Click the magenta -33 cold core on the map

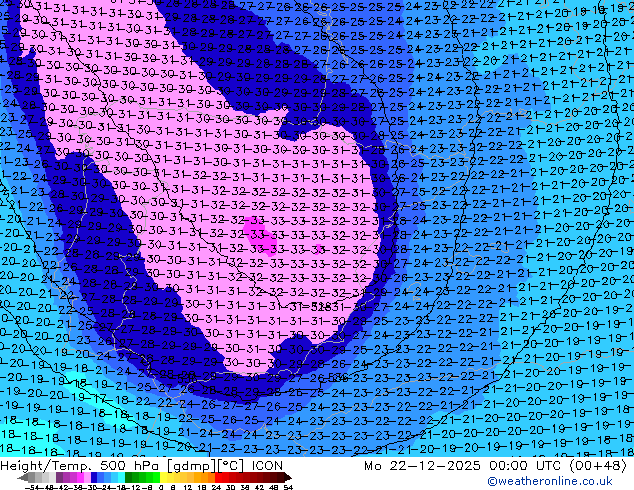pos(259,235)
